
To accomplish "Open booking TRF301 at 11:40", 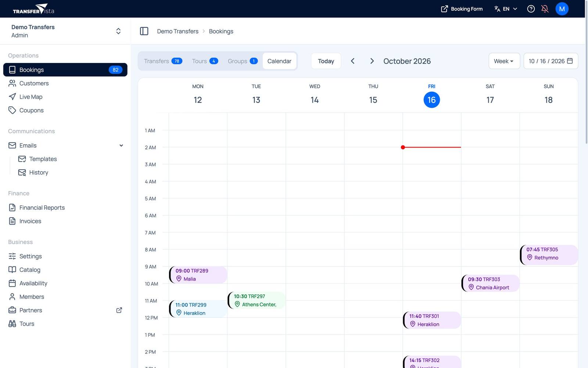I will pyautogui.click(x=432, y=320).
